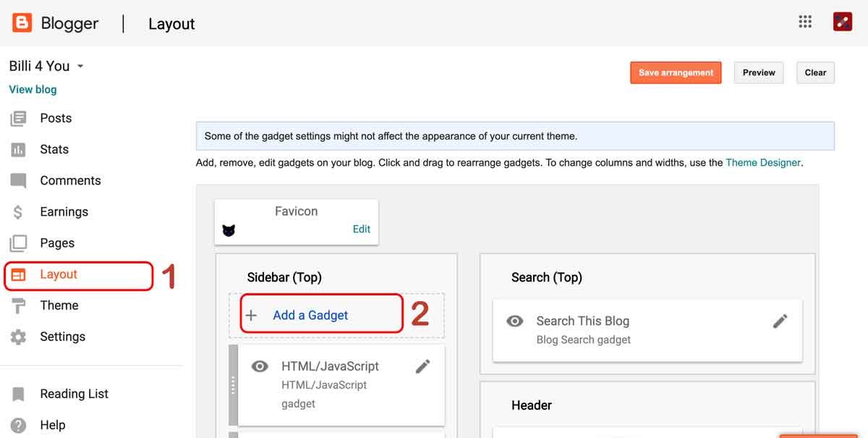Open the Billi 4 You blog dropdown
Viewport: 868px width, 438px height.
pos(46,66)
